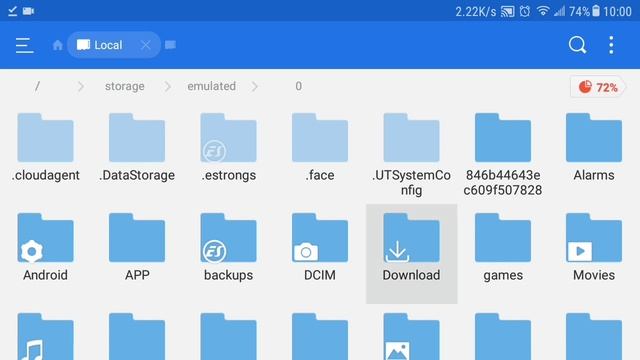Open the .estrongs folder
This screenshot has height=360, width=640.
click(228, 148)
